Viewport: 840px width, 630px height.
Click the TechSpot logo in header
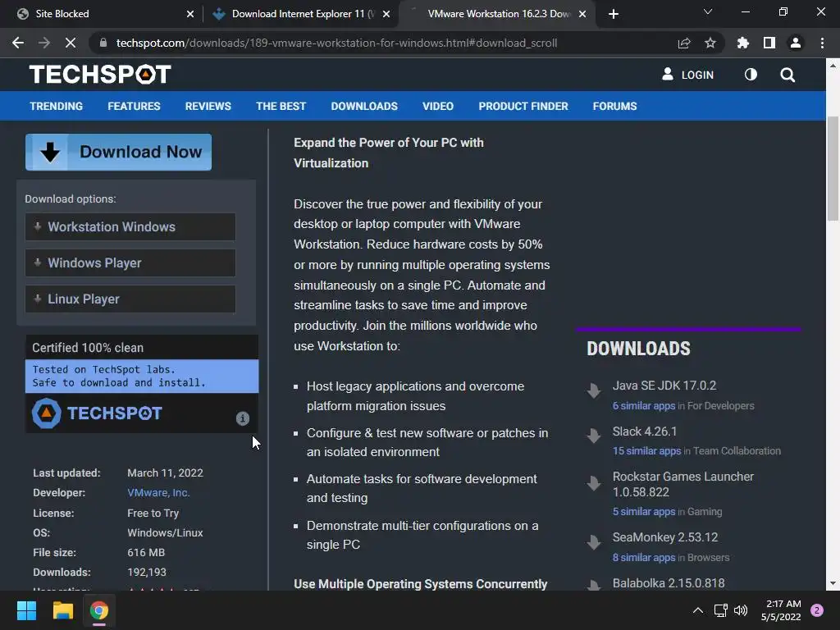[x=100, y=75]
